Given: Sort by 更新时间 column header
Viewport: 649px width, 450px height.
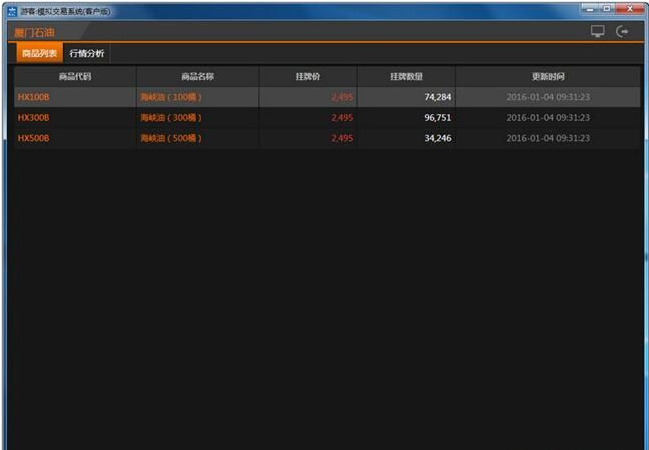Looking at the screenshot, I should click(547, 76).
